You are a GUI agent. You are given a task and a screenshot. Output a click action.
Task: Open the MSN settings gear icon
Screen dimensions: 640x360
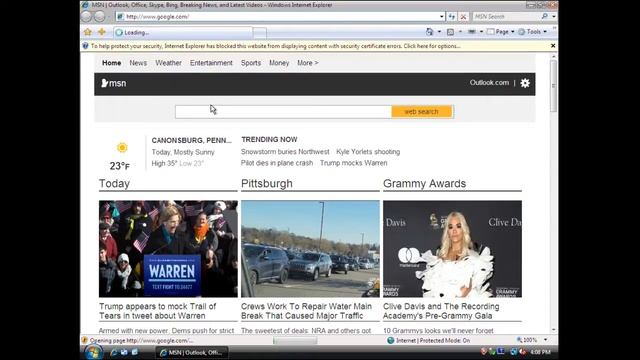525,83
